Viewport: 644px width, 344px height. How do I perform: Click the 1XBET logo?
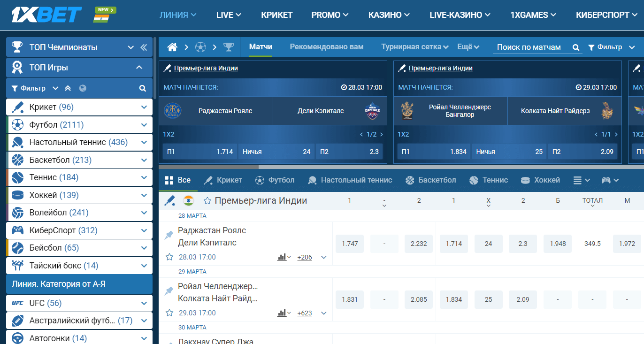click(46, 15)
